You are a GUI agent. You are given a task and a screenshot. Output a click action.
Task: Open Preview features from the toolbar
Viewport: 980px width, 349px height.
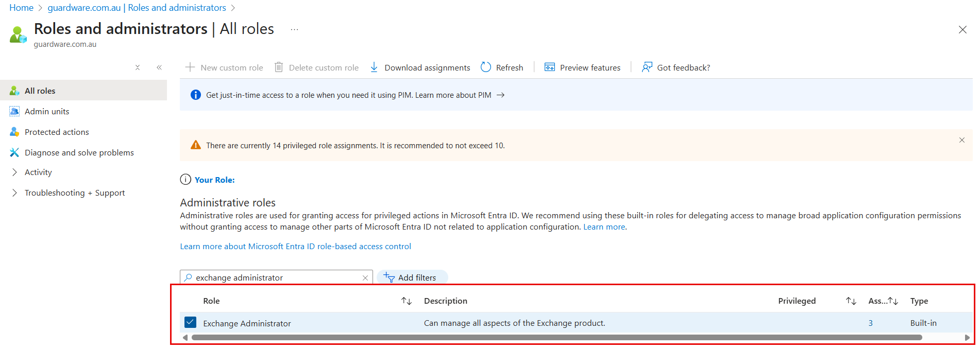583,67
